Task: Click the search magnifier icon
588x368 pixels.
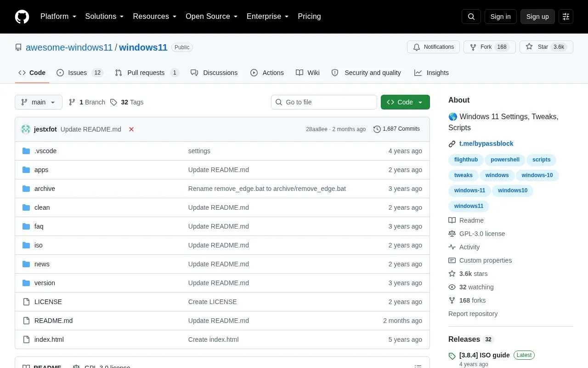Action: 471,17
